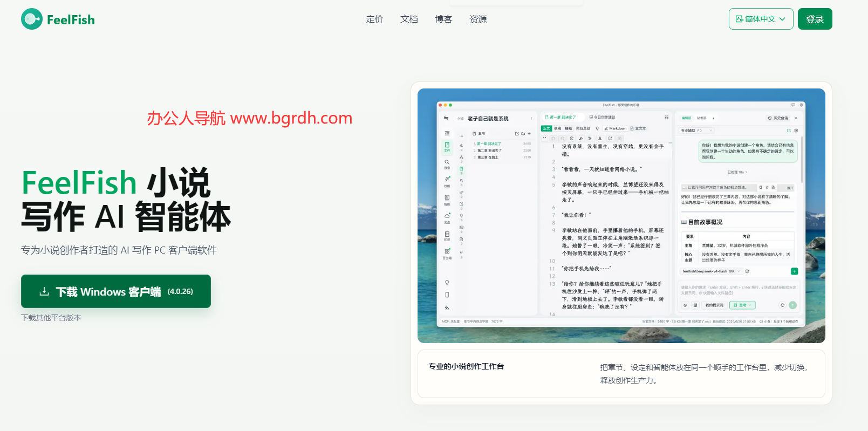The width and height of the screenshot is (868, 431).
Task: Open three-dot menu beside 老子自己就是系统
Action: coord(531,119)
